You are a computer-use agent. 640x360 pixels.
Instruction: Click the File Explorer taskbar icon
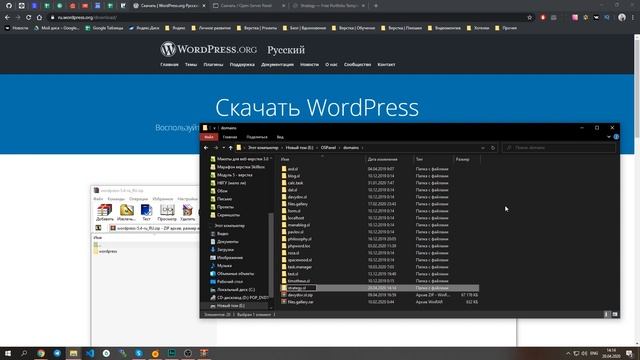[73, 353]
